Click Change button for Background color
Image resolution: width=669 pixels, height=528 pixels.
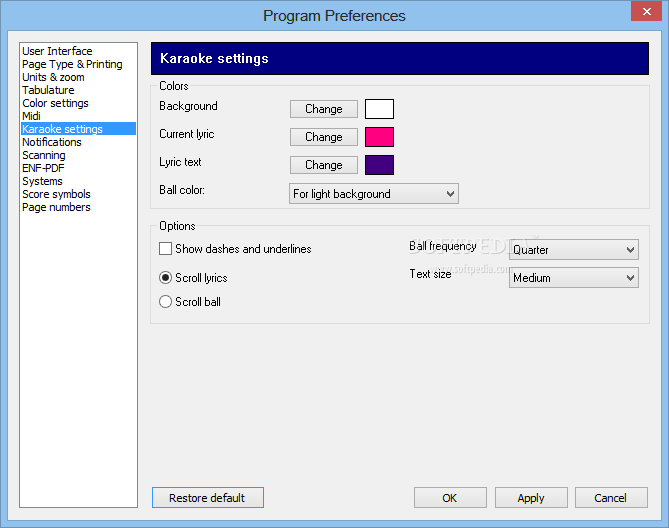324,109
